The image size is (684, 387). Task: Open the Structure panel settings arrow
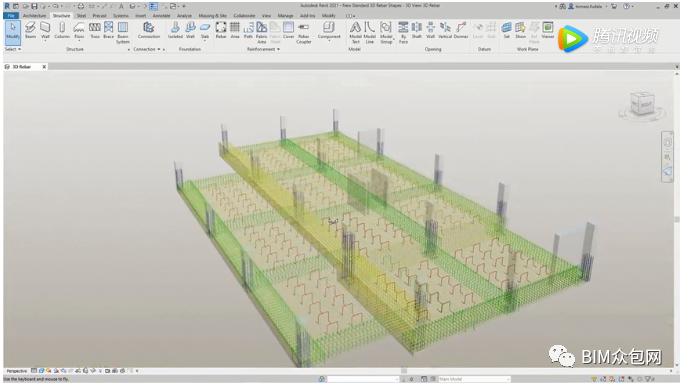coord(129,50)
